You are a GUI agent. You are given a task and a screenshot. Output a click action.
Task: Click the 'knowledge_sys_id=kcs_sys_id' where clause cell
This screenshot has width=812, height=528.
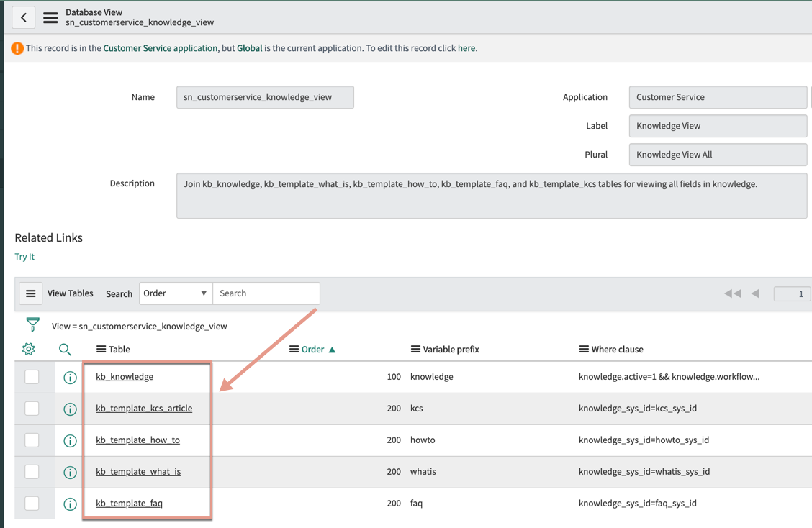point(638,409)
